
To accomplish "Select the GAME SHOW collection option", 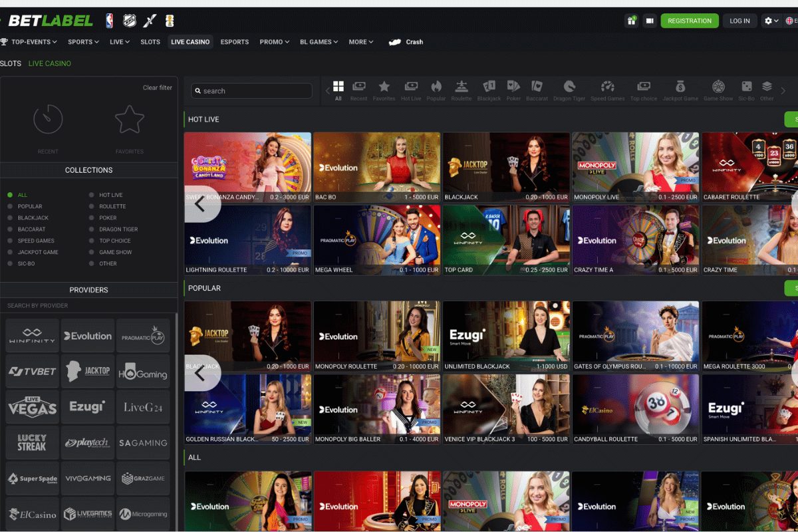I will (110, 252).
